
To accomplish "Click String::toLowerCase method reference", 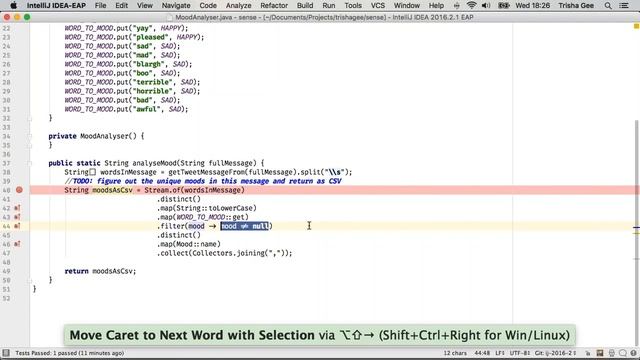I will [214, 208].
